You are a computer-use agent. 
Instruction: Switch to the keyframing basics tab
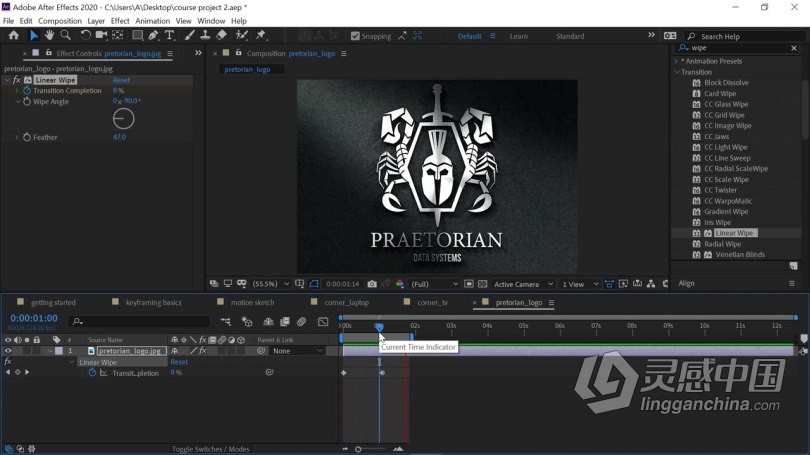[x=153, y=303]
